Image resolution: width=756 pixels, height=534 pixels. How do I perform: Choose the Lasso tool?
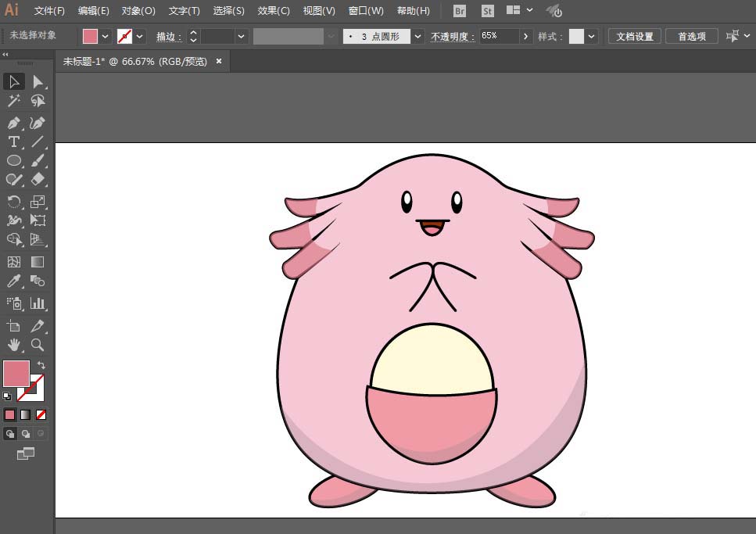pyautogui.click(x=38, y=100)
